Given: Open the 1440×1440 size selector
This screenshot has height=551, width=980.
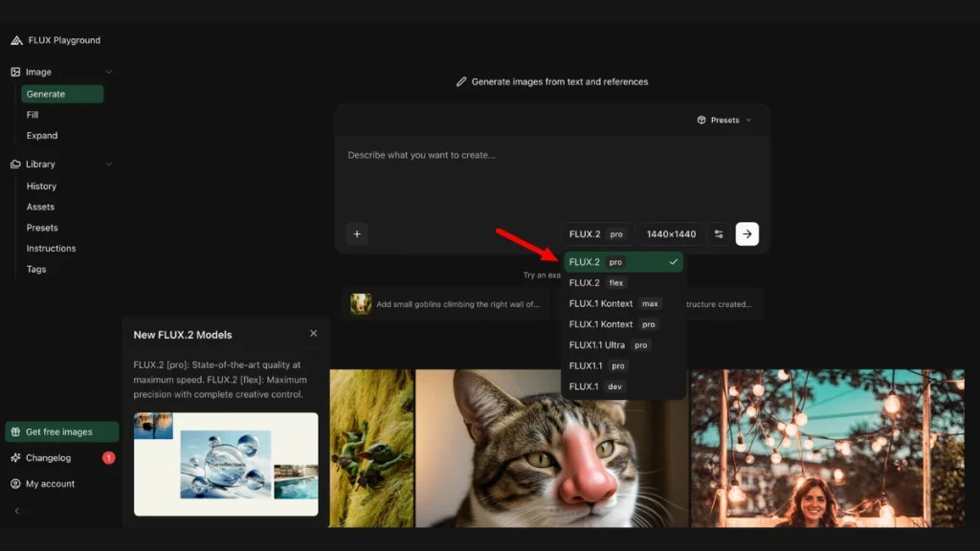Looking at the screenshot, I should pos(671,234).
